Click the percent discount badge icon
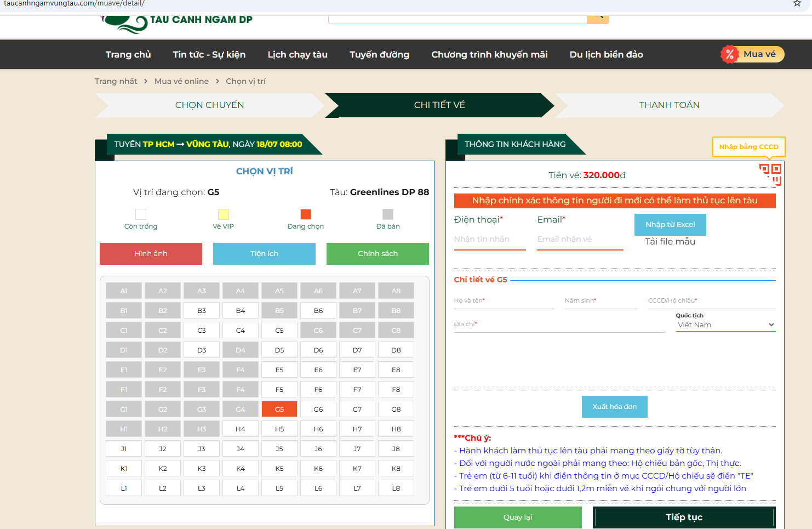The image size is (812, 529). (x=729, y=54)
